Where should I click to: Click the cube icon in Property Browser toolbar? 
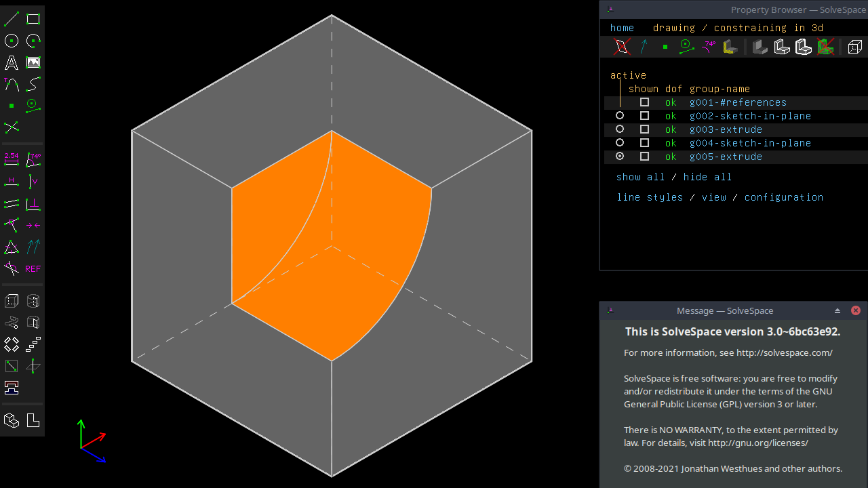click(854, 47)
